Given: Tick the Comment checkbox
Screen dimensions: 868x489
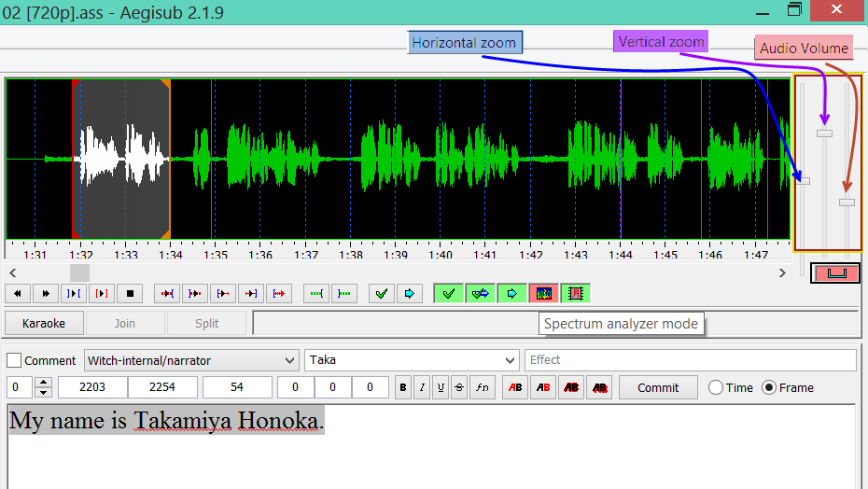Looking at the screenshot, I should (x=14, y=361).
